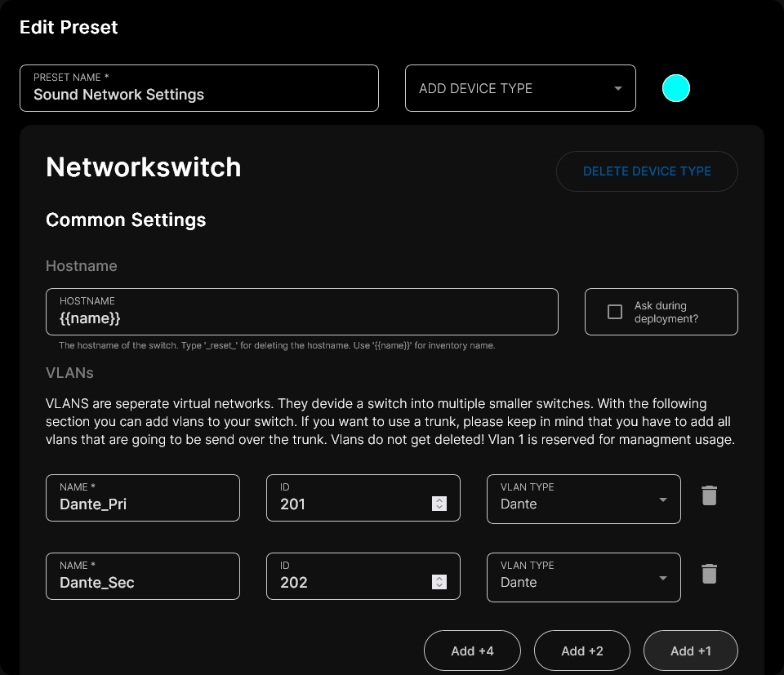Increase the Dante_Sec VLAN ID stepper
This screenshot has height=675, width=784.
coord(439,579)
